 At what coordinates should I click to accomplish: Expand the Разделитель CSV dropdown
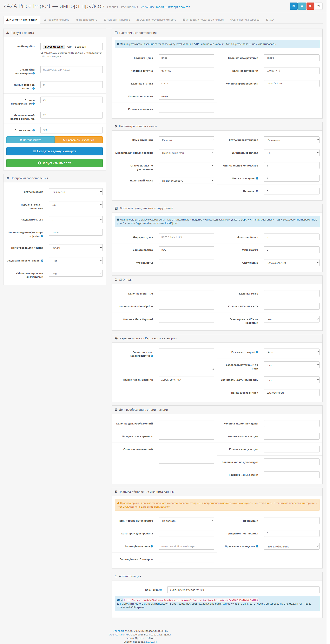pos(76,220)
